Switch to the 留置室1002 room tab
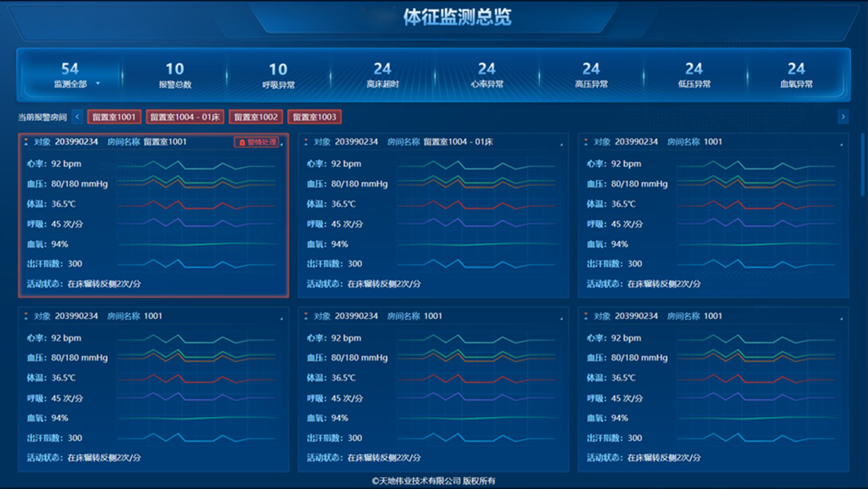 (x=256, y=117)
